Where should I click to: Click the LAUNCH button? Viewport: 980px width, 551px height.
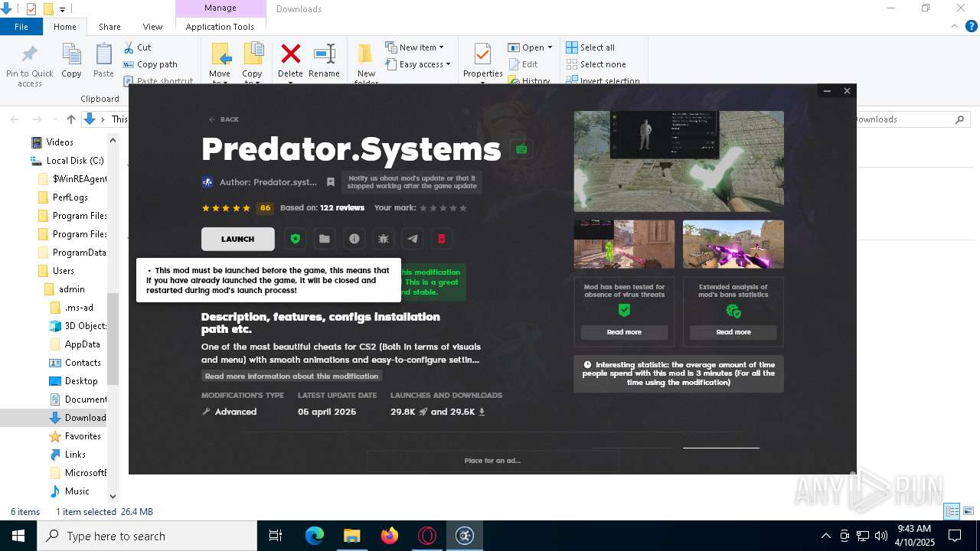pyautogui.click(x=237, y=239)
